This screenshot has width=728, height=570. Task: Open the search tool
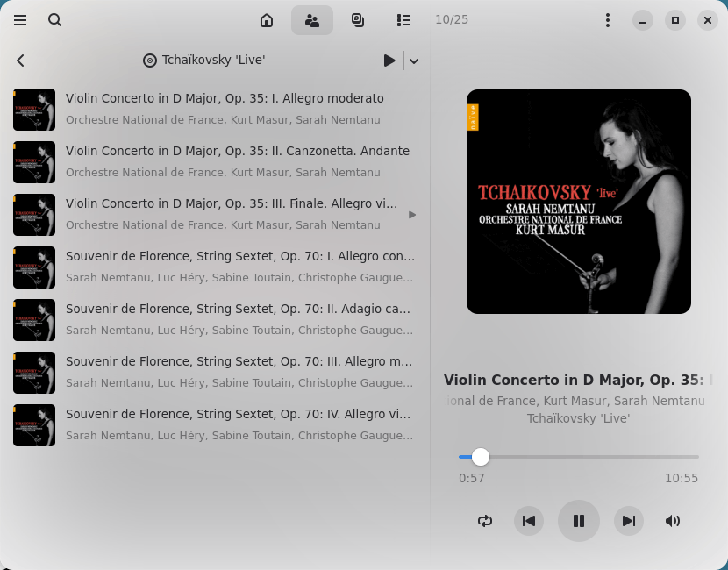pyautogui.click(x=54, y=20)
